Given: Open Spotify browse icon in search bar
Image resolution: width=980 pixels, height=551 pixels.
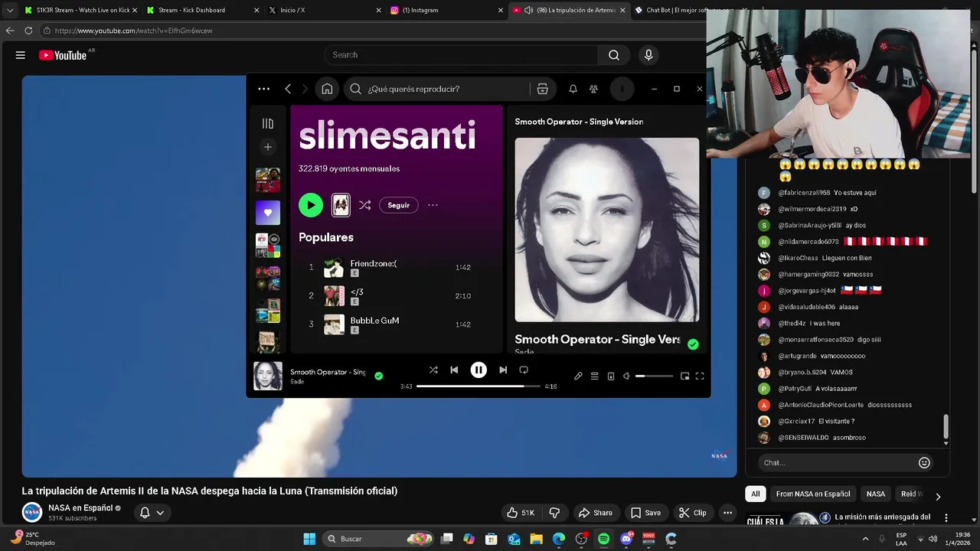Looking at the screenshot, I should [542, 89].
